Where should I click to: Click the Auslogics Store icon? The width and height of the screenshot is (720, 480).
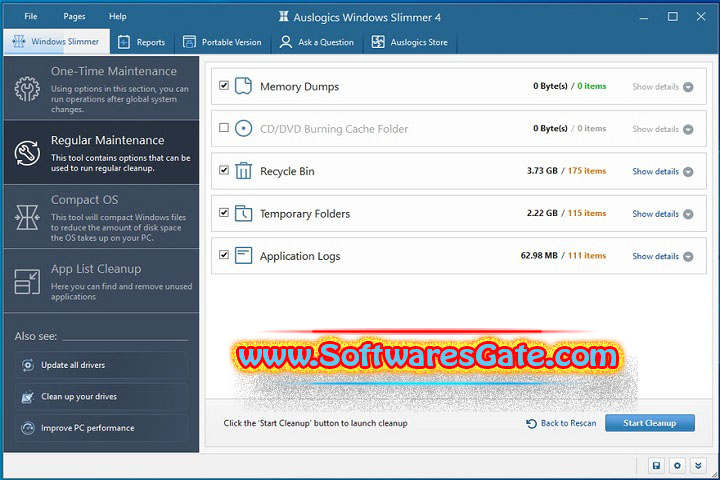(378, 42)
